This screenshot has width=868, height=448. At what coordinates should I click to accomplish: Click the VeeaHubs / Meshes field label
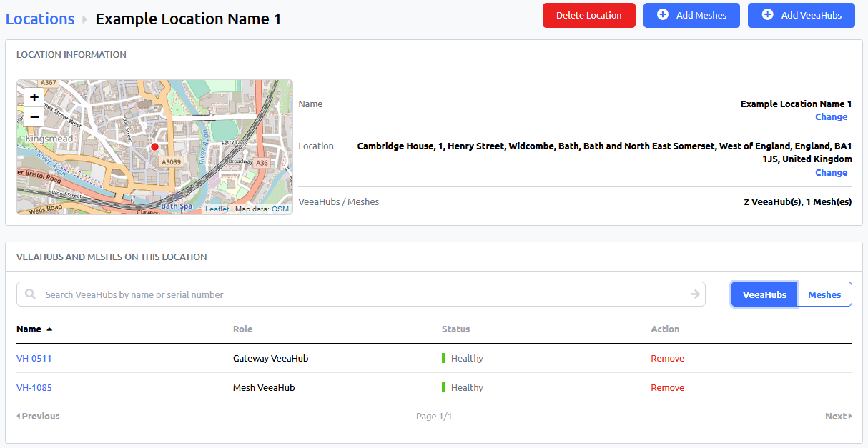[339, 202]
